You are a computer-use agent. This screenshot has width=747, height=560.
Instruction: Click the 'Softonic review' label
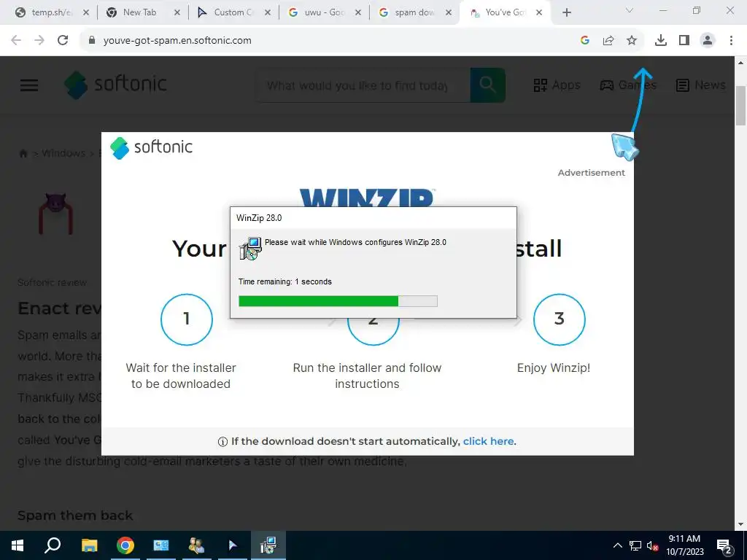tap(52, 282)
